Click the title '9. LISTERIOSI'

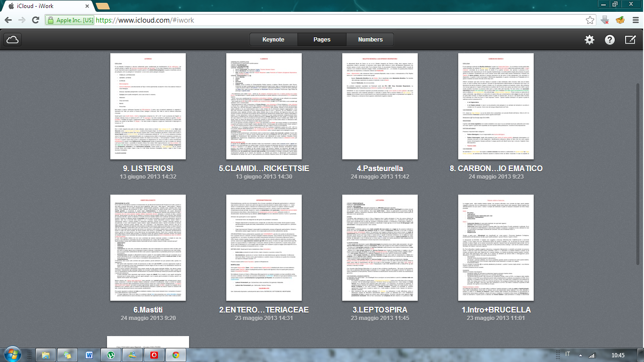pyautogui.click(x=148, y=168)
